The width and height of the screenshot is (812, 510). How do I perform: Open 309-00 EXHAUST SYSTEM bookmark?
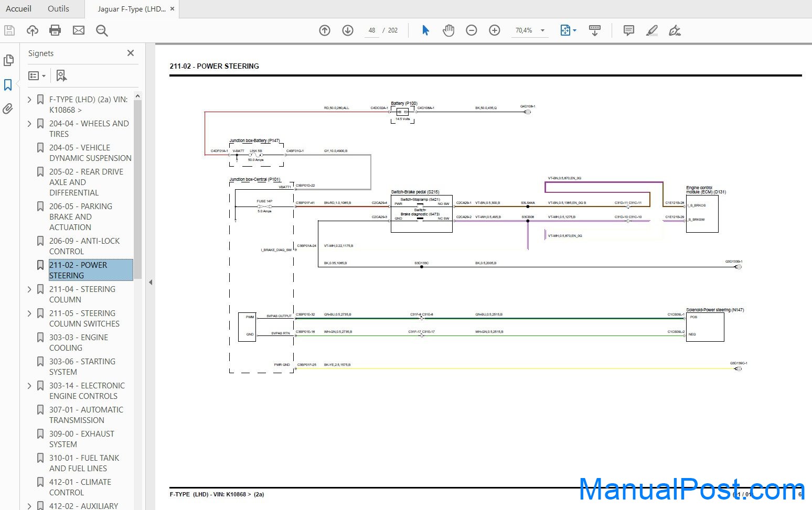82,439
